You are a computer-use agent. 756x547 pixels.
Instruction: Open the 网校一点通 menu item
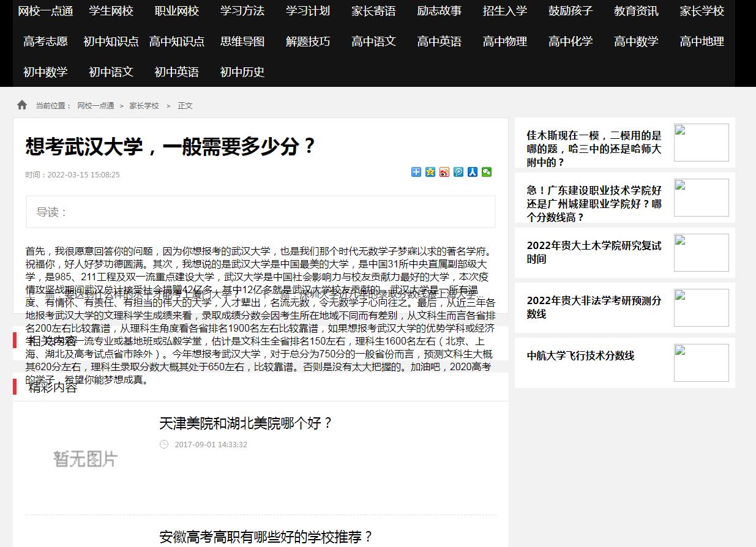click(x=45, y=11)
